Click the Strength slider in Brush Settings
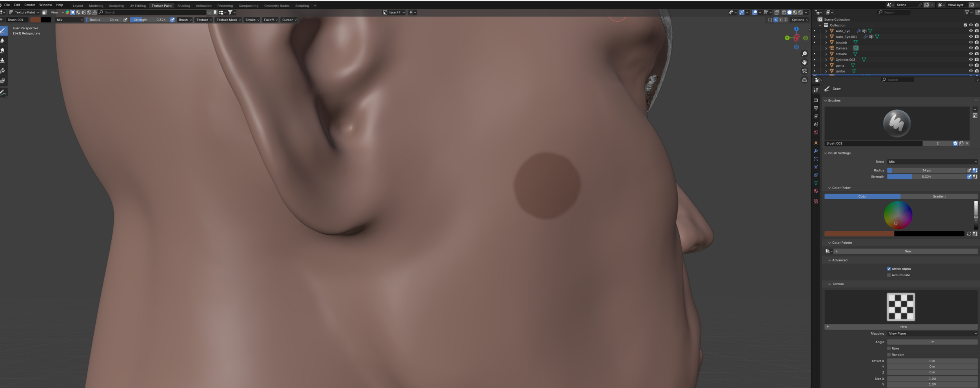980x388 pixels. (926, 177)
